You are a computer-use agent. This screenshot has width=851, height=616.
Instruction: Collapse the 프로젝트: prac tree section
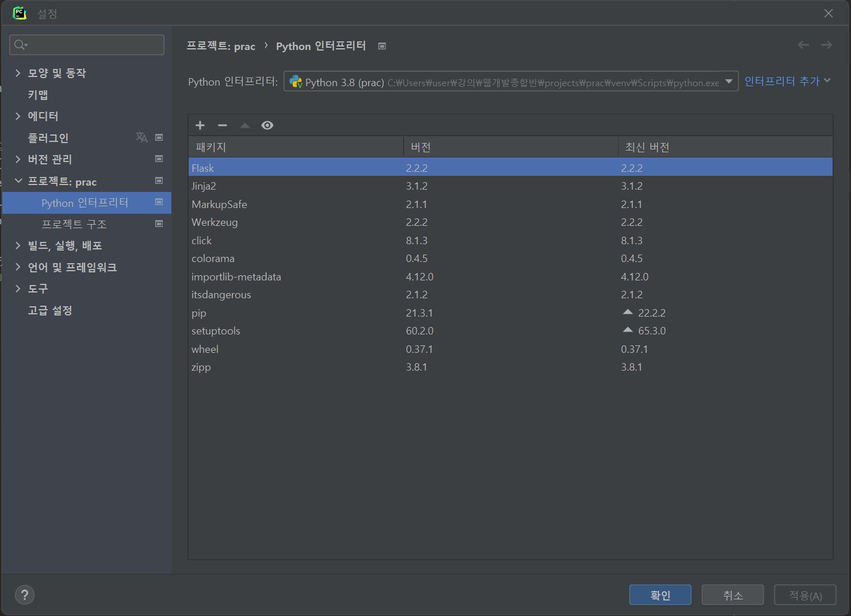(18, 181)
